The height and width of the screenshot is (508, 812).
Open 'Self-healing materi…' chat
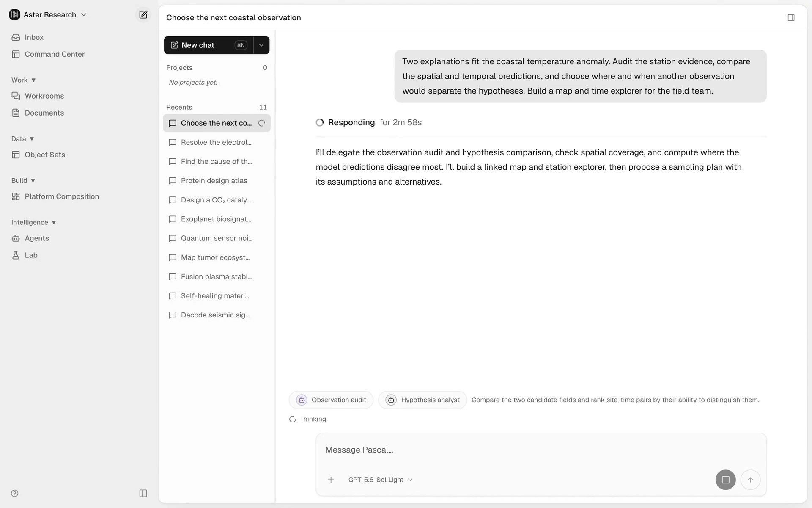pos(217,296)
